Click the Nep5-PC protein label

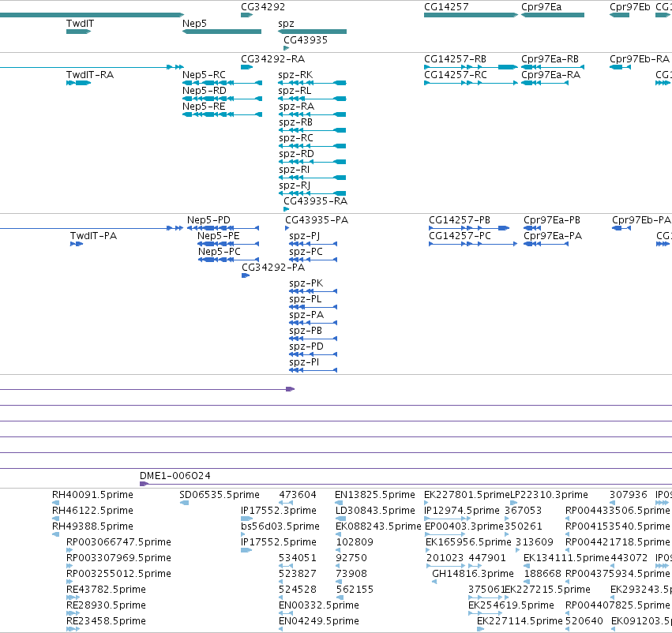click(220, 252)
